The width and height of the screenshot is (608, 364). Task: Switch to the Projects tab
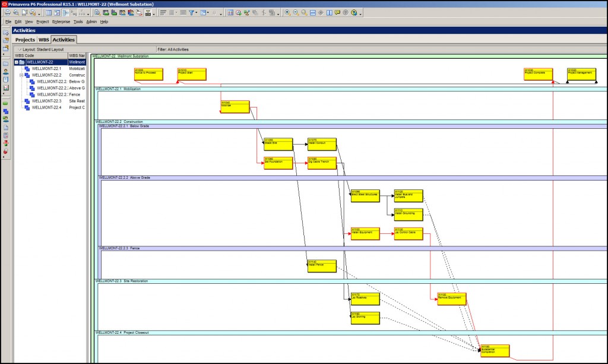click(x=25, y=40)
